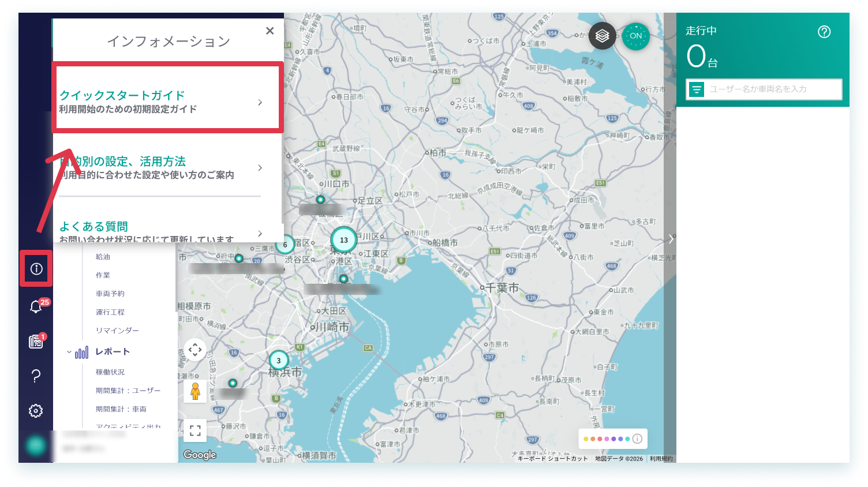868x487 pixels.
Task: Click the 走行中 heading
Action: [x=701, y=31]
